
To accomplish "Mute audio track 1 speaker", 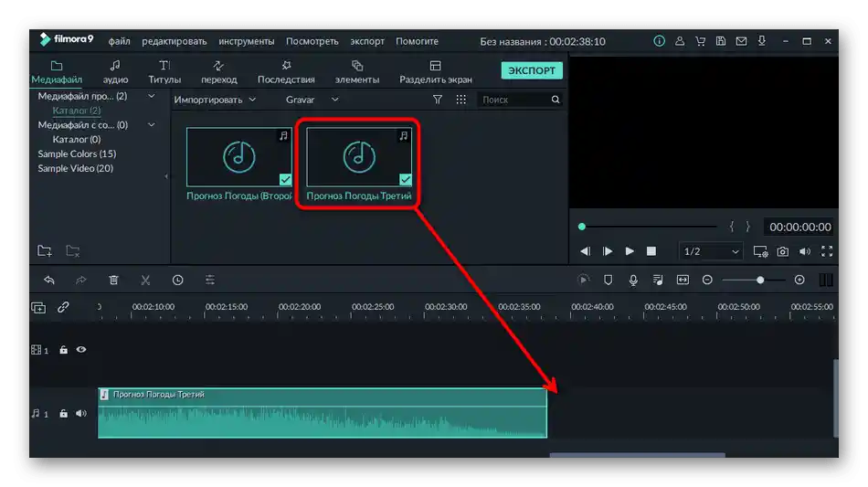I will 81,413.
